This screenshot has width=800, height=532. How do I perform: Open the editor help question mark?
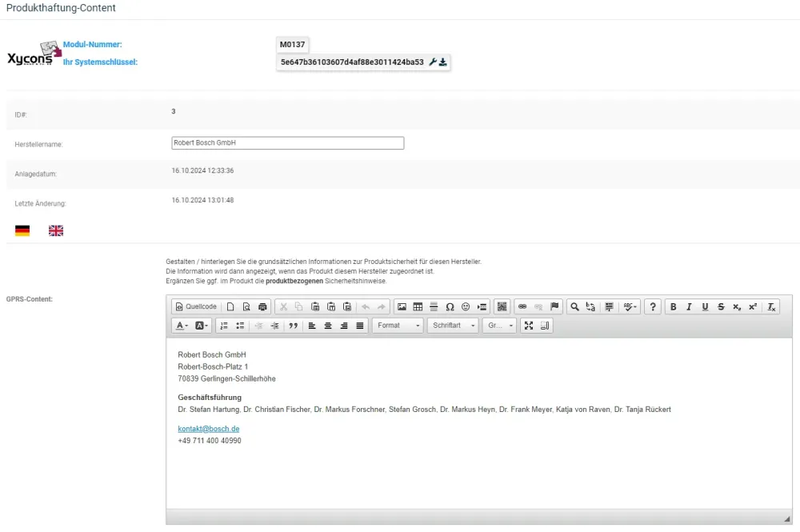click(x=653, y=306)
